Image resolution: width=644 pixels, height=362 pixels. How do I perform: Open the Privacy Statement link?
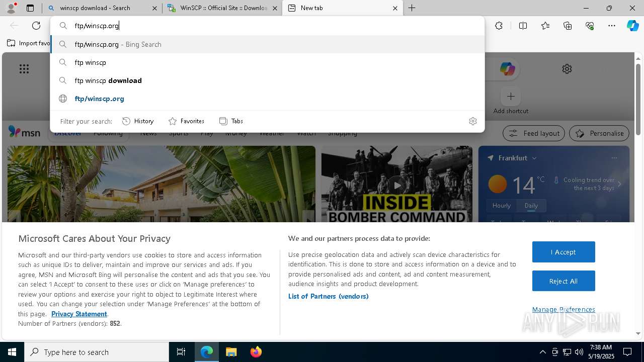tap(79, 314)
